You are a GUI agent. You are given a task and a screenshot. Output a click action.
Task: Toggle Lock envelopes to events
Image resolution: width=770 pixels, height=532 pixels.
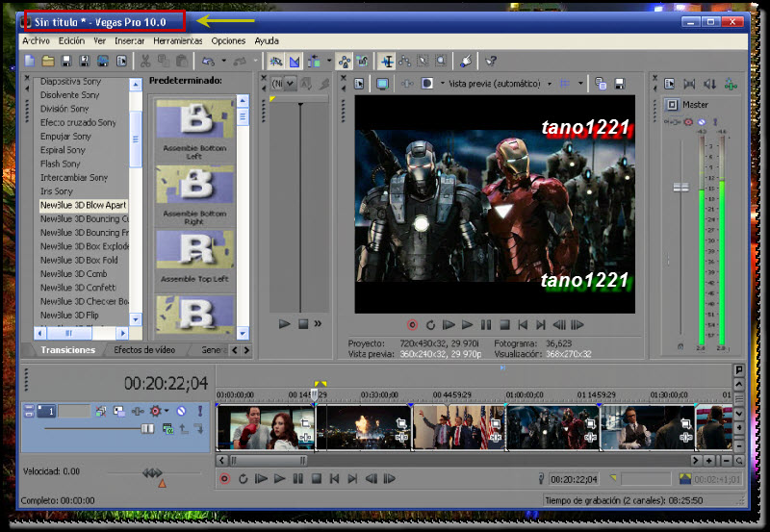(x=345, y=61)
